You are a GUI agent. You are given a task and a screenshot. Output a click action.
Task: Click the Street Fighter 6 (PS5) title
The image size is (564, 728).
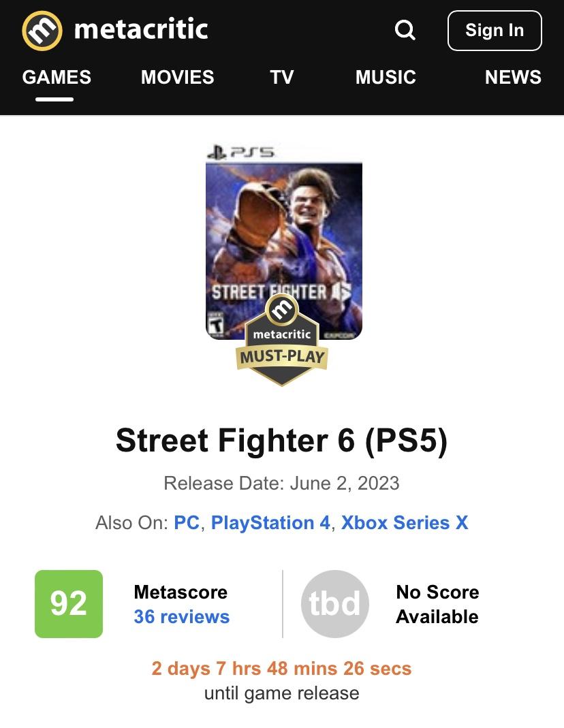[x=282, y=440]
